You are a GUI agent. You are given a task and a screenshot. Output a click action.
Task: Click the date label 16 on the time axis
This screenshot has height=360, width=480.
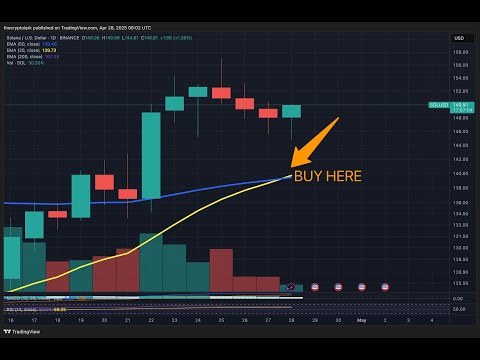11,320
